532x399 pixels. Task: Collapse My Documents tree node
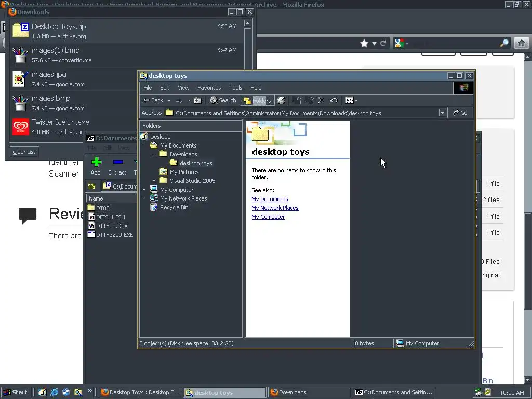point(144,145)
